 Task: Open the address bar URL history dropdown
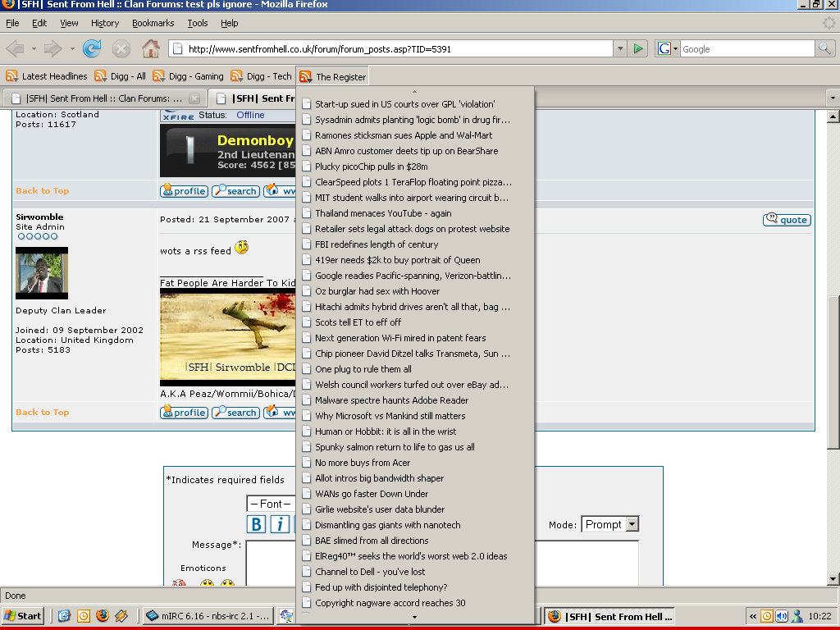tap(619, 49)
